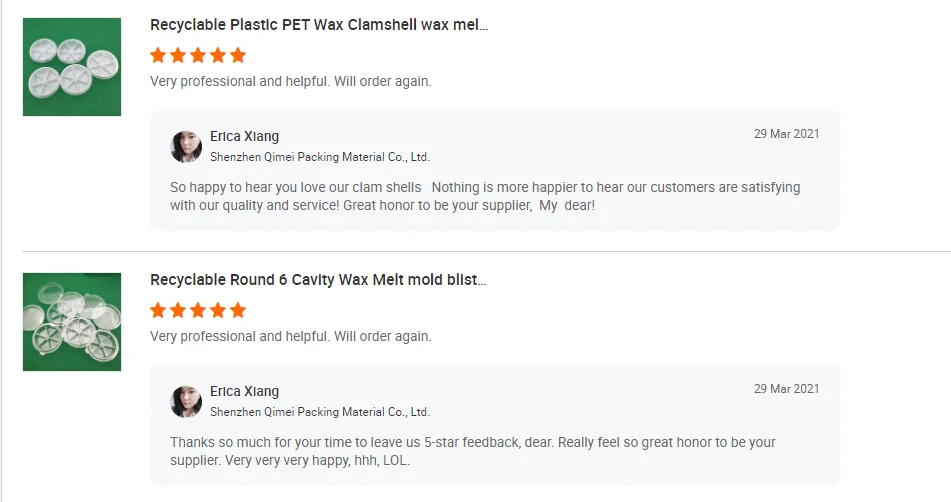Click the 29 Mar 2021 date on the first reply
Screen dimensions: 951x502
tap(786, 134)
